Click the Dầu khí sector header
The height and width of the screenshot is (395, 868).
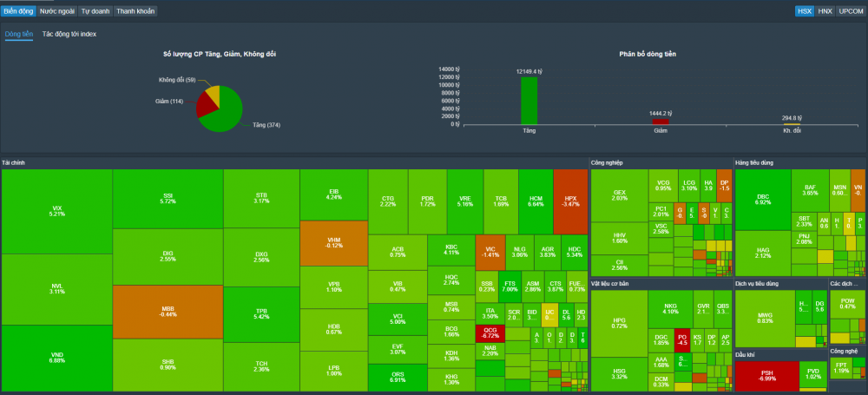point(744,354)
